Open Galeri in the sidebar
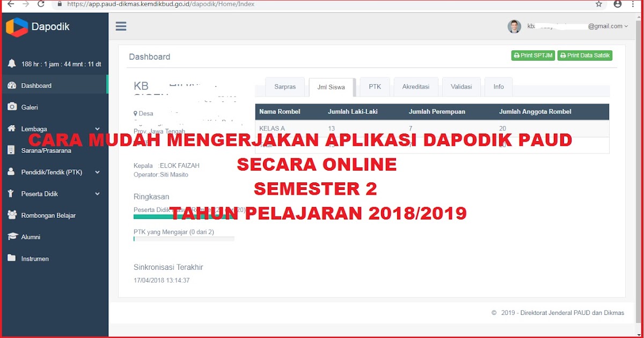 pos(30,107)
